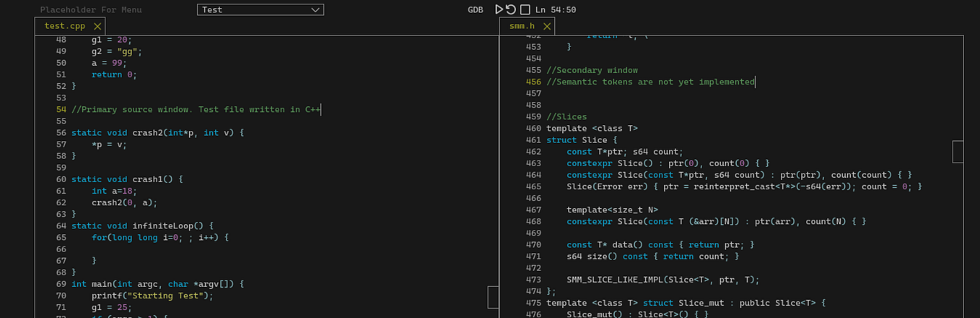The width and height of the screenshot is (980, 318).
Task: Close the test.cpp tab
Action: pos(97,26)
